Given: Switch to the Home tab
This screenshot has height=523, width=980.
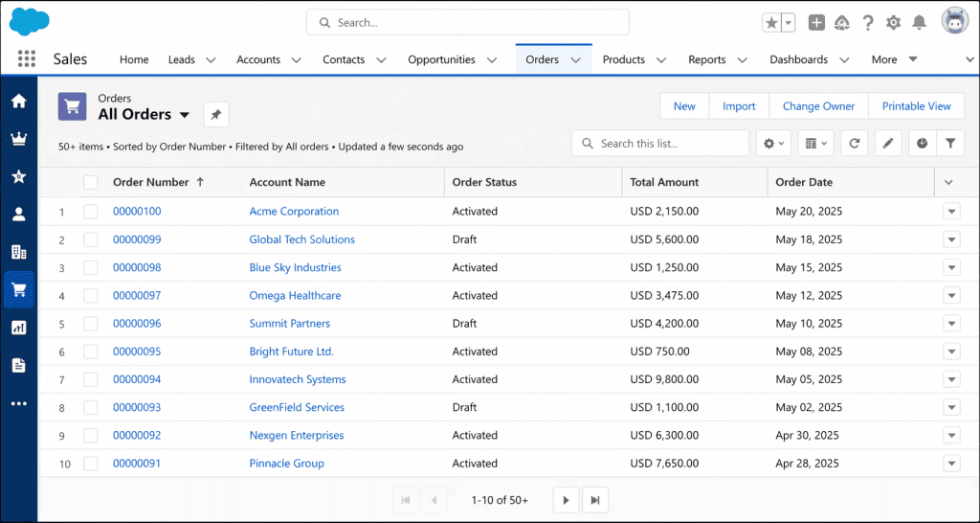Looking at the screenshot, I should click(134, 59).
